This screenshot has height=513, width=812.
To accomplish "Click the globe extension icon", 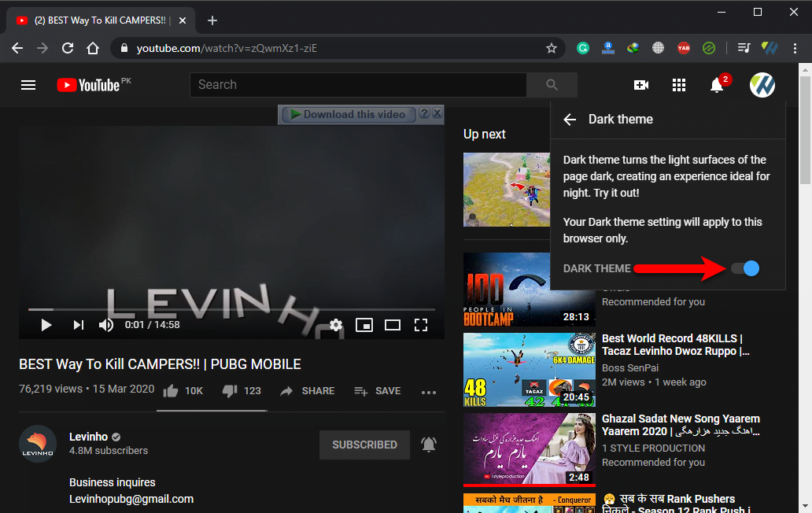I will tap(659, 48).
